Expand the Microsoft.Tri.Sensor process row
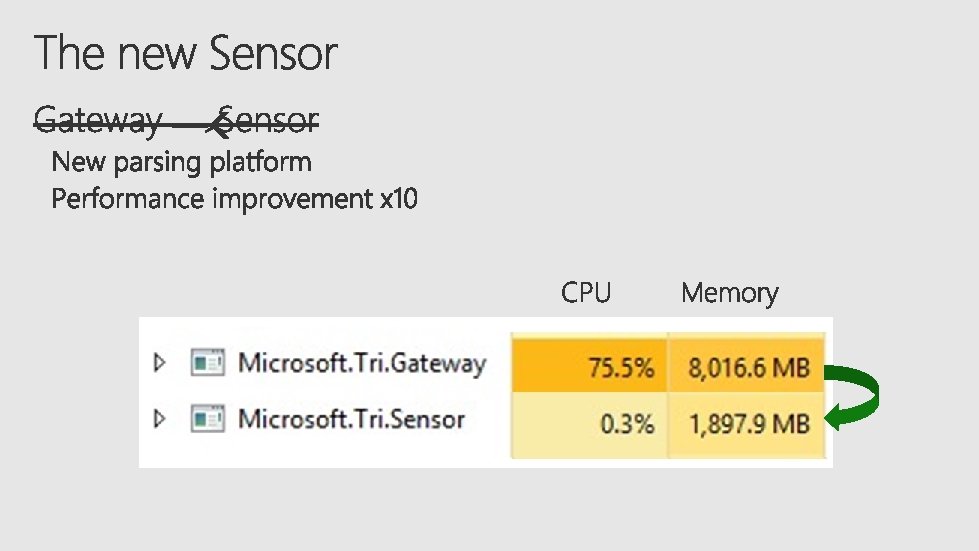 click(x=159, y=418)
